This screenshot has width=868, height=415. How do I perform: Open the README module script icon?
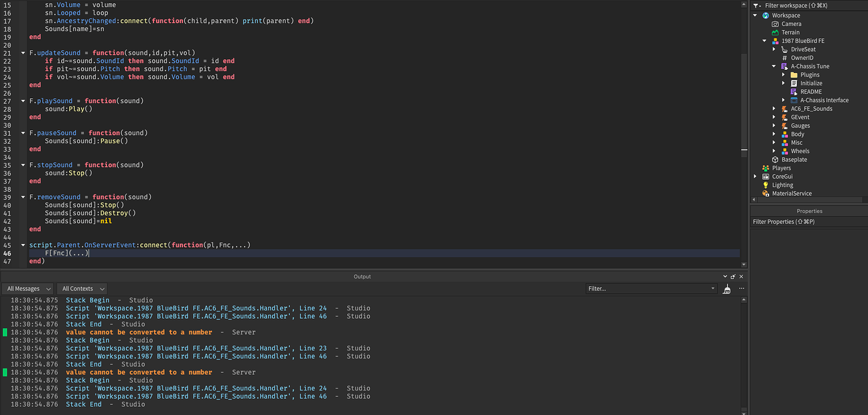pyautogui.click(x=795, y=91)
